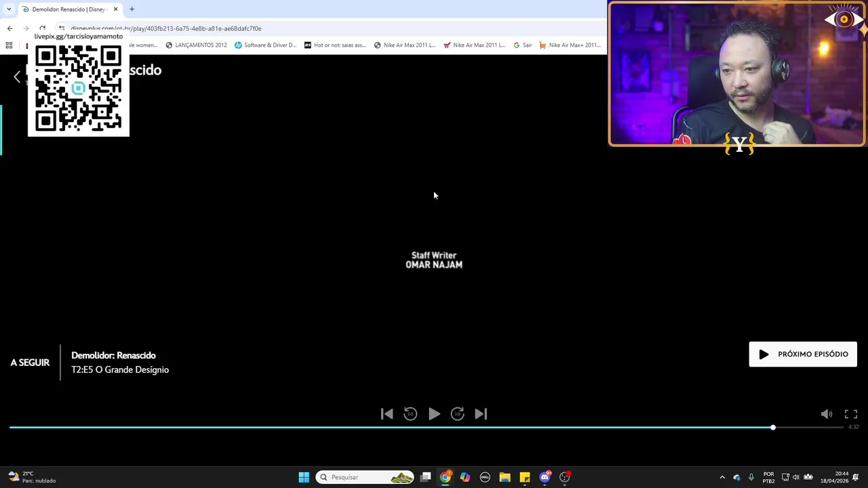Expand the tab search dropdown
868x488 pixels.
[x=9, y=9]
